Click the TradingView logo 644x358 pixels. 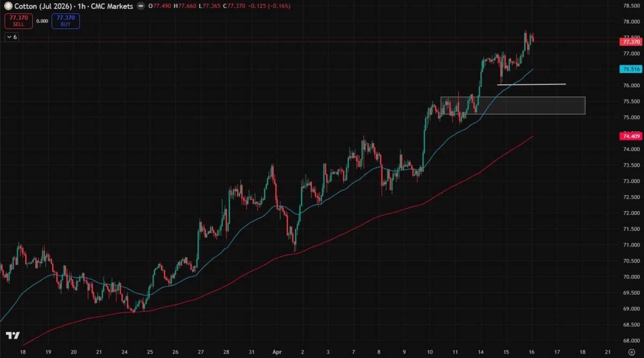coord(13,335)
